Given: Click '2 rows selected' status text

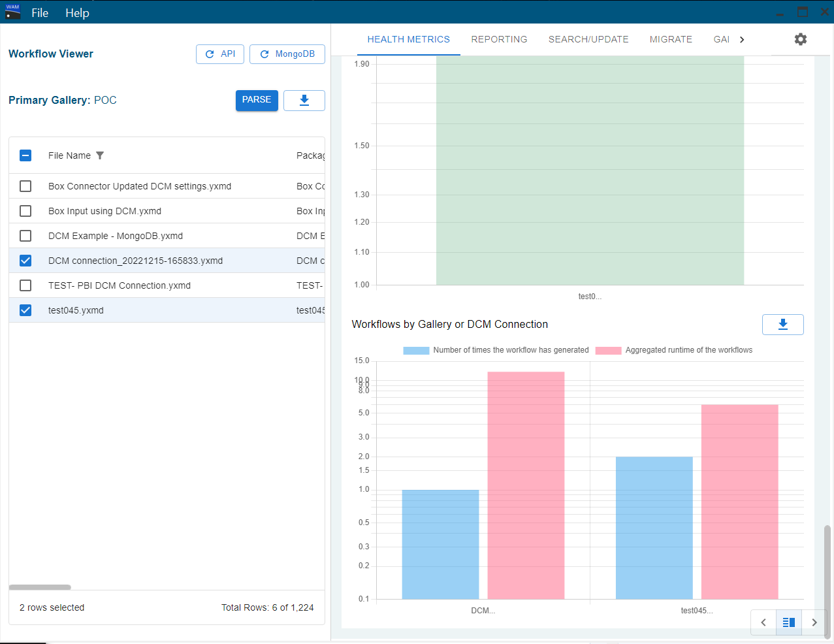Looking at the screenshot, I should point(52,607).
